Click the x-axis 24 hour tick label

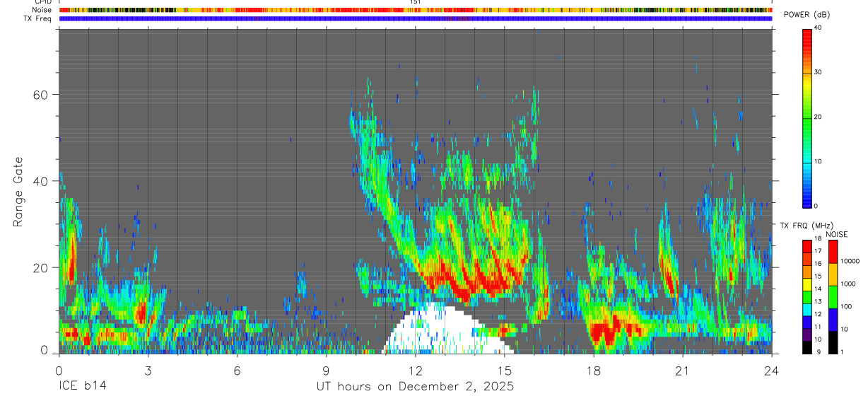pos(772,371)
